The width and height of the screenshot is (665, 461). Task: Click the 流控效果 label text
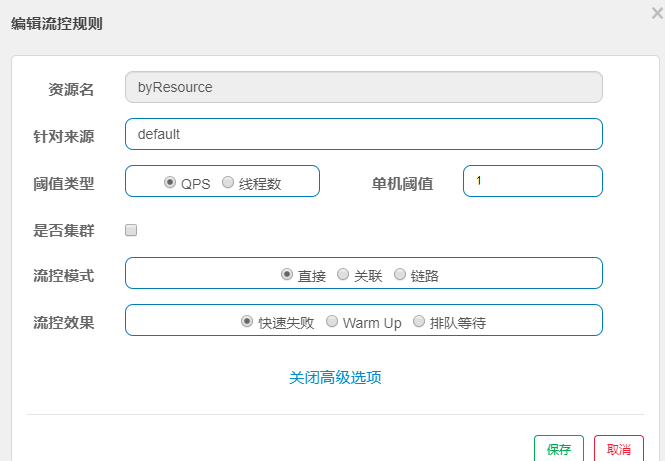point(64,322)
